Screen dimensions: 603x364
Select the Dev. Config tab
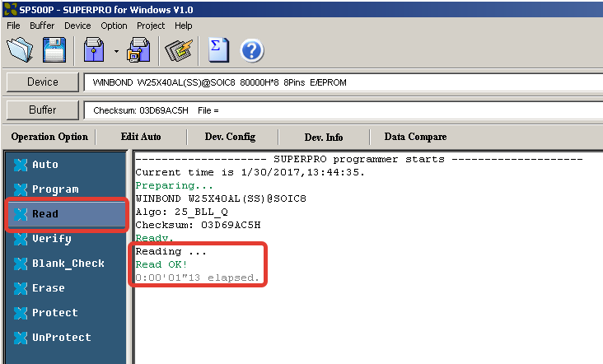pos(231,137)
